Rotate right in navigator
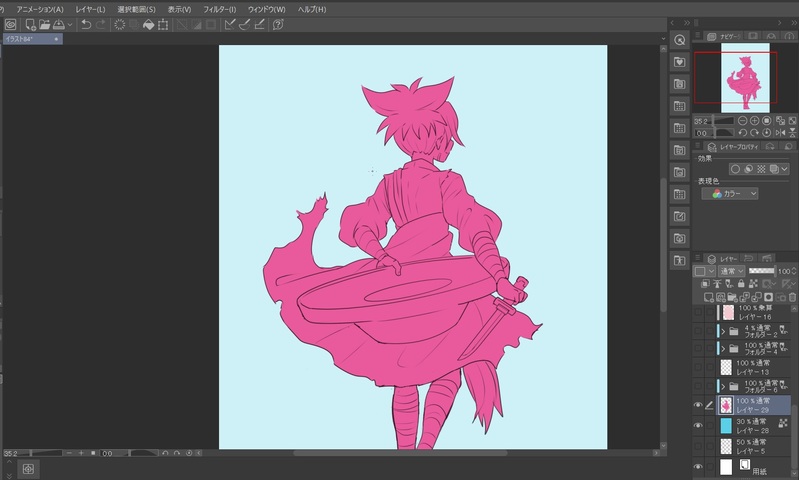 pyautogui.click(x=754, y=132)
